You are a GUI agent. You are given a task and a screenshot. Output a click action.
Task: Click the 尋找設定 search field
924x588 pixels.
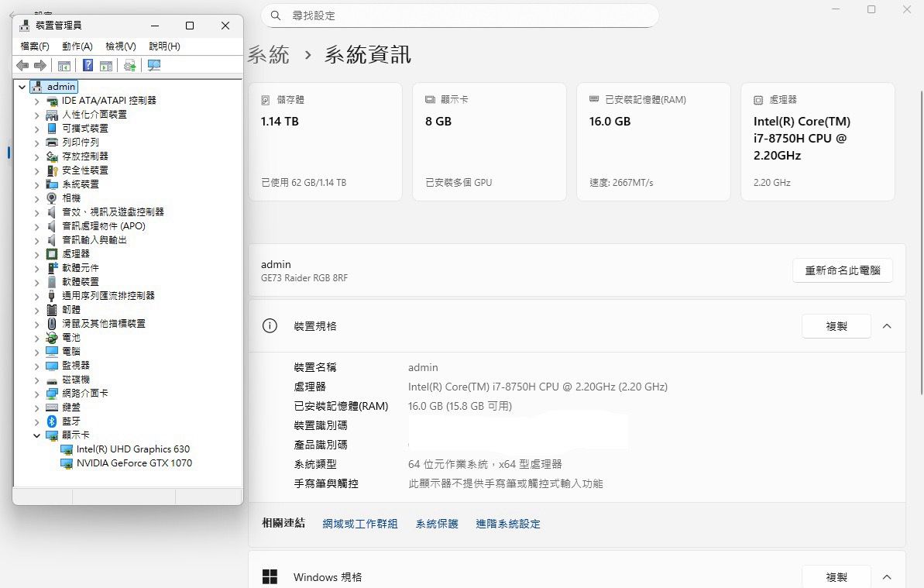(x=465, y=15)
